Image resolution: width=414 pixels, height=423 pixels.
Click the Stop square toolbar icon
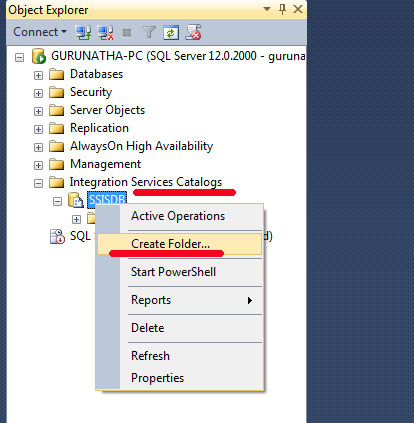click(127, 33)
